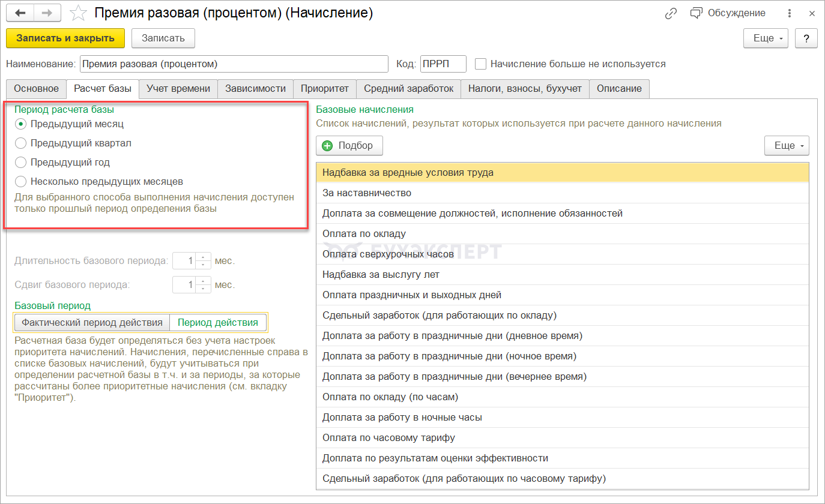Copy link using the chain icon
This screenshot has width=825, height=504.
(671, 13)
